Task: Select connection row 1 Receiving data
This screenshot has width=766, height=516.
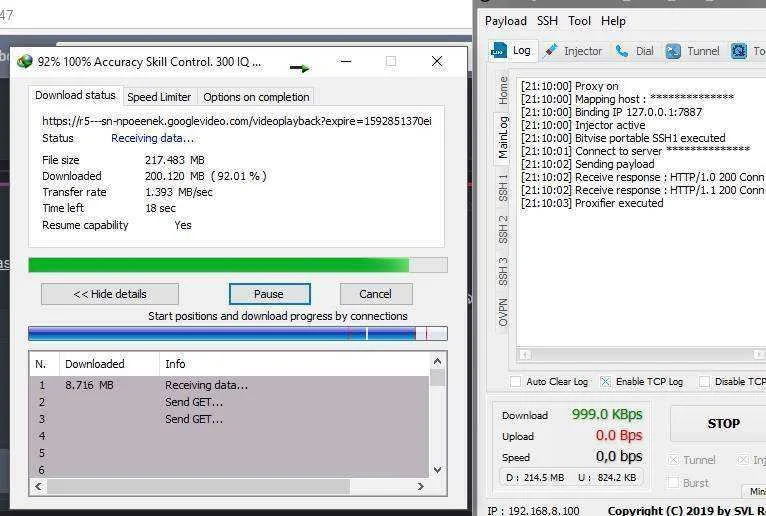Action: (x=229, y=385)
